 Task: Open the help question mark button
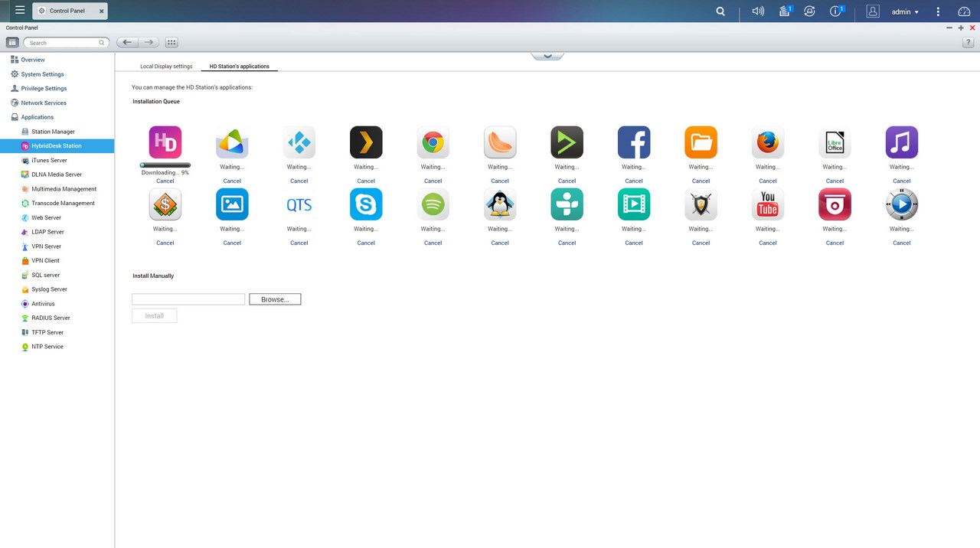[x=969, y=43]
